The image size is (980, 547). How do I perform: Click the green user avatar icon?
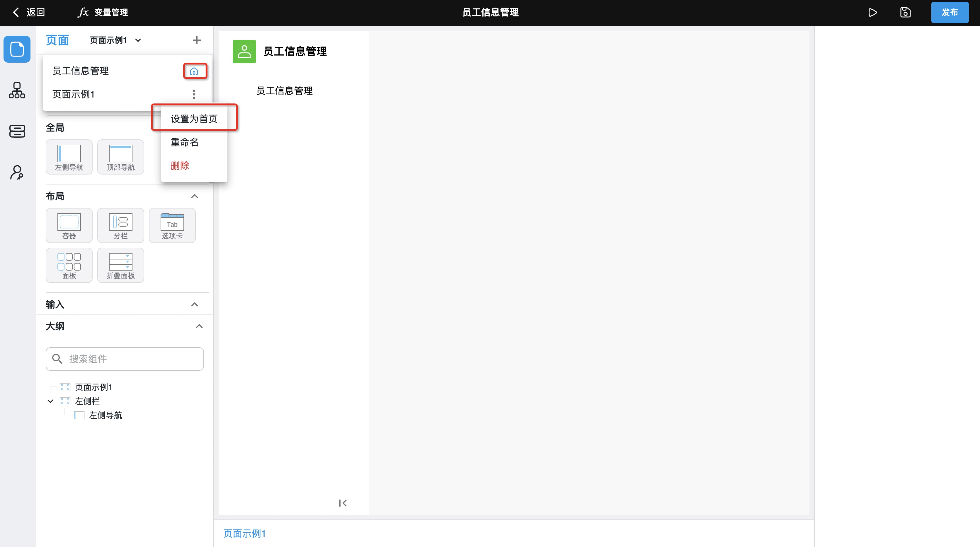point(244,51)
